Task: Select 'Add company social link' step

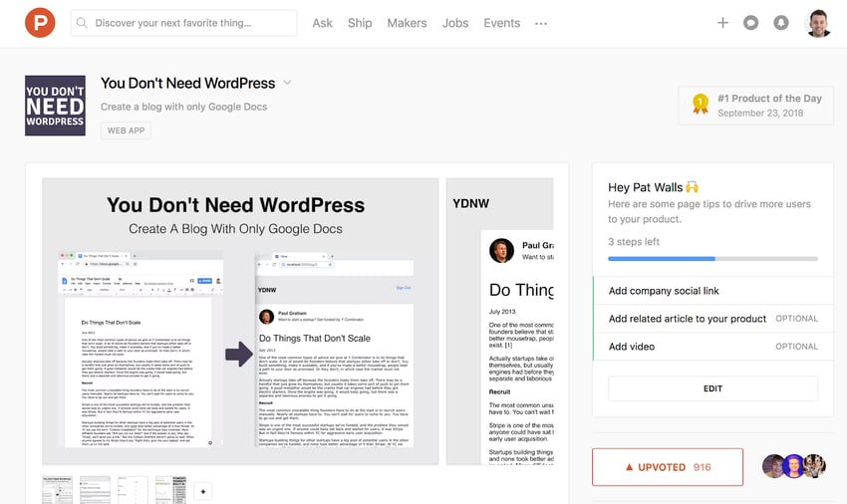Action: (713, 291)
